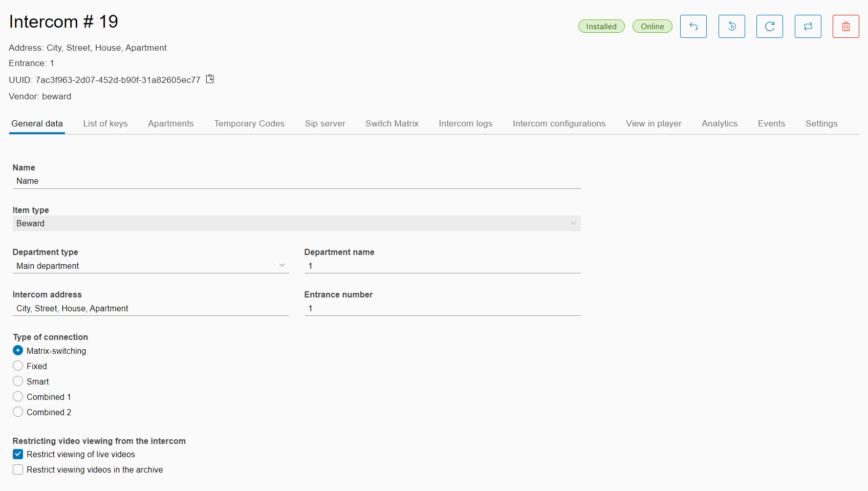Expand the Department type dropdown

pyautogui.click(x=150, y=266)
